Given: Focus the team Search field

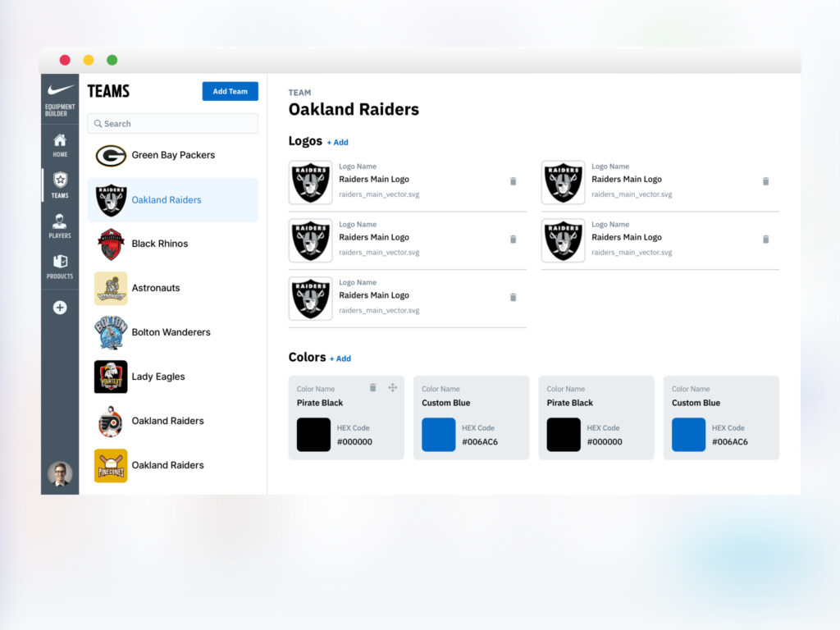Looking at the screenshot, I should pyautogui.click(x=172, y=124).
